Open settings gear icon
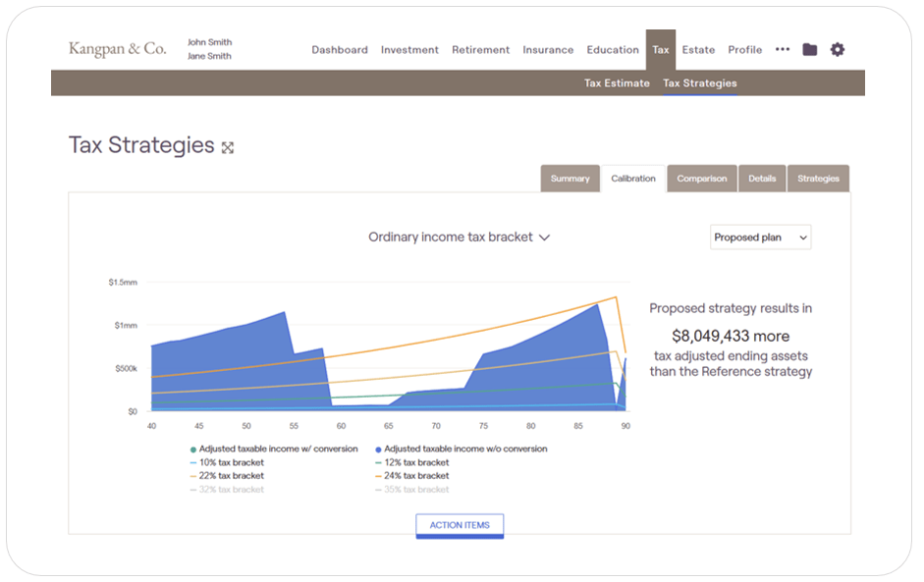The height and width of the screenshot is (582, 924). pos(837,50)
